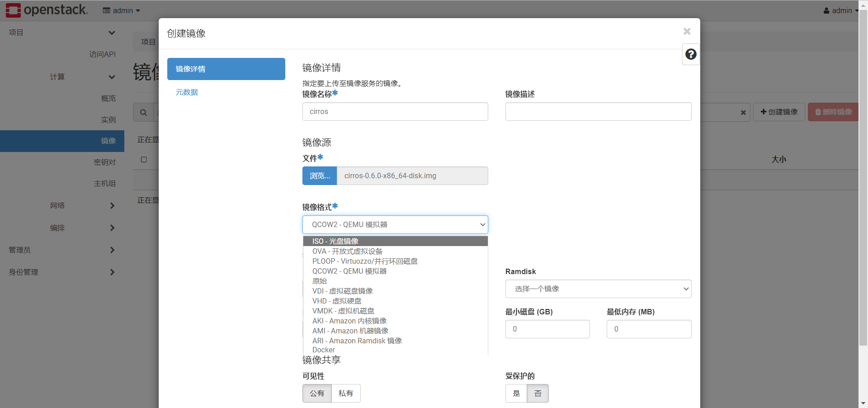The image size is (868, 408).
Task: Close the 创建镜像 dialog with X
Action: (x=687, y=31)
